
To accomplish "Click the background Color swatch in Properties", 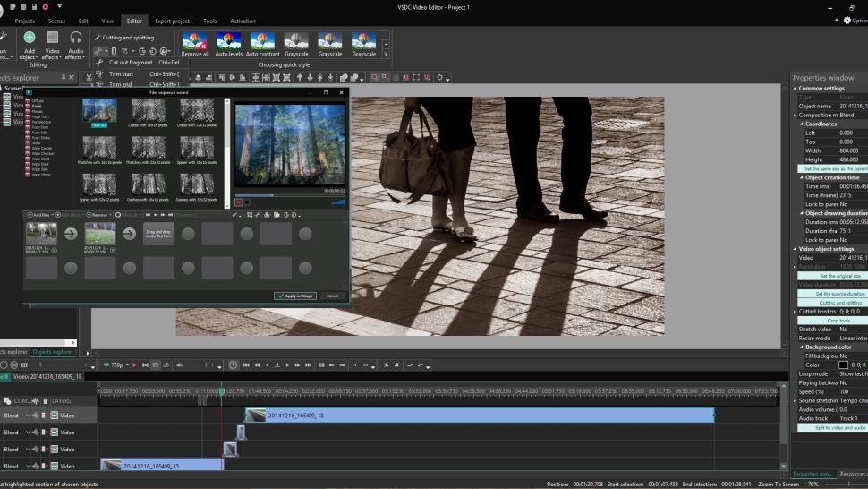I will click(x=842, y=365).
